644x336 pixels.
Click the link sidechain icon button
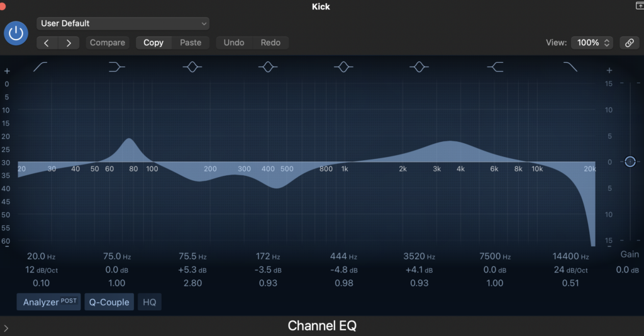[x=629, y=43]
